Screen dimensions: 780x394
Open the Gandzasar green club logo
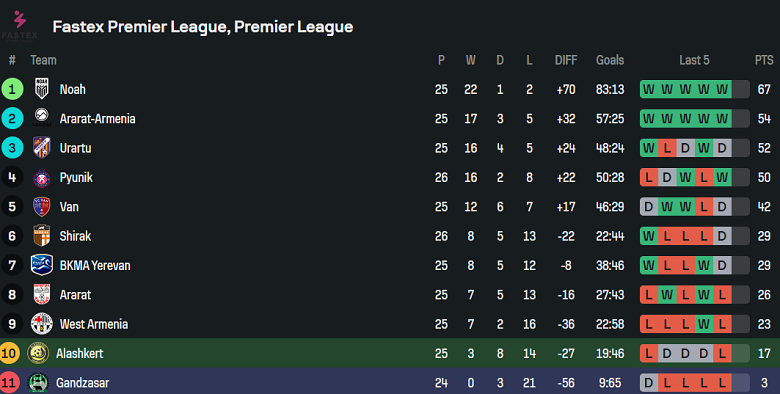coord(38,383)
